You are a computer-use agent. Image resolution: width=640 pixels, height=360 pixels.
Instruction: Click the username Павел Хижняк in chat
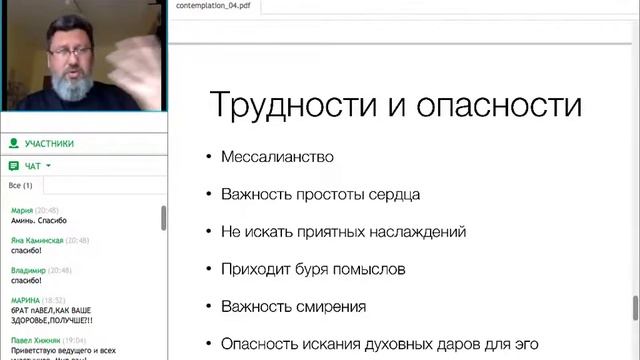click(36, 340)
